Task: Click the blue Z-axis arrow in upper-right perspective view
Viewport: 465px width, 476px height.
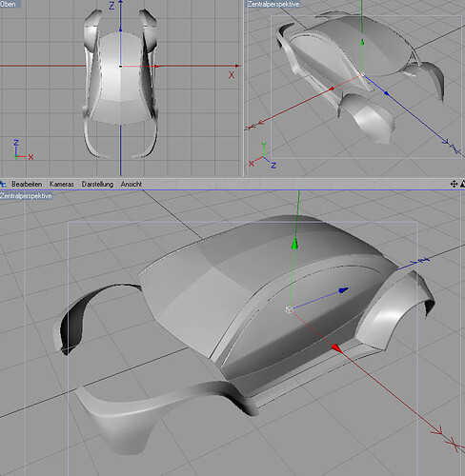Action: point(387,93)
